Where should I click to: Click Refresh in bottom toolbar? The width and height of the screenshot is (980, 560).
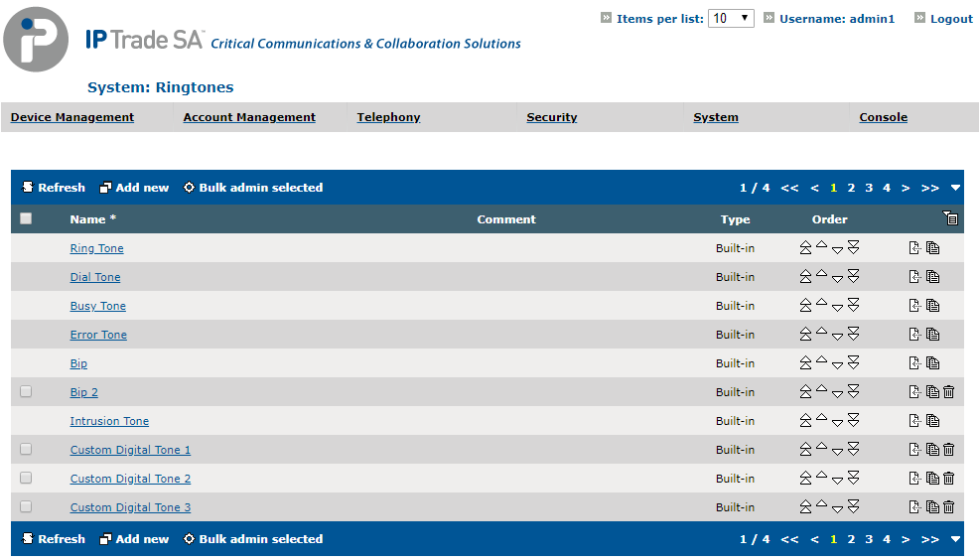tap(54, 539)
